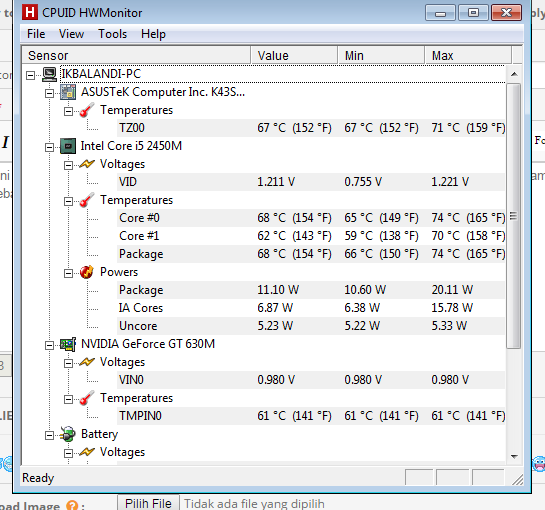This screenshot has height=510, width=545.
Task: Open the View menu
Action: (71, 34)
